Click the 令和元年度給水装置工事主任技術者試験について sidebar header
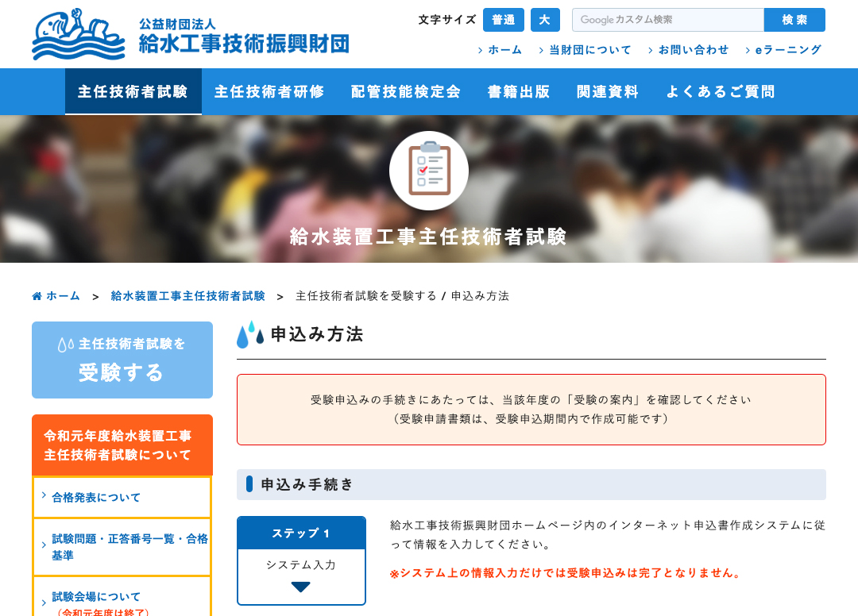 click(122, 445)
